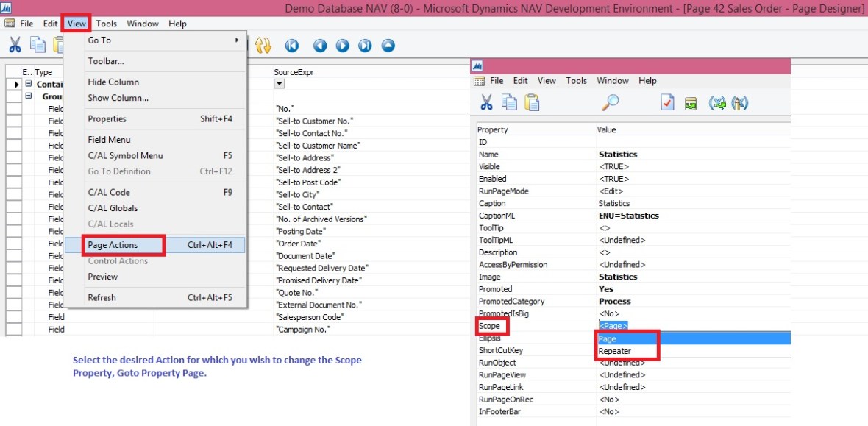868x426 pixels.
Task: Select Page Actions from View menu
Action: 113,245
